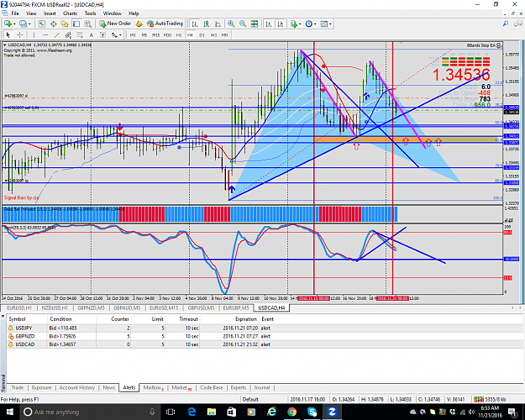Open the Profiles toolbar icon
This screenshot has height=420, width=525.
(x=23, y=24)
